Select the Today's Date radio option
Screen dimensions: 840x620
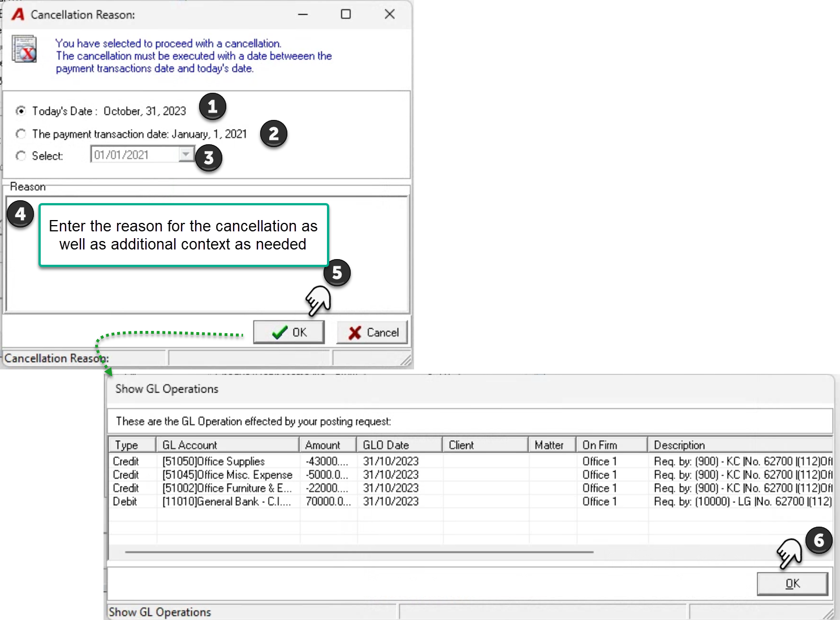(21, 111)
